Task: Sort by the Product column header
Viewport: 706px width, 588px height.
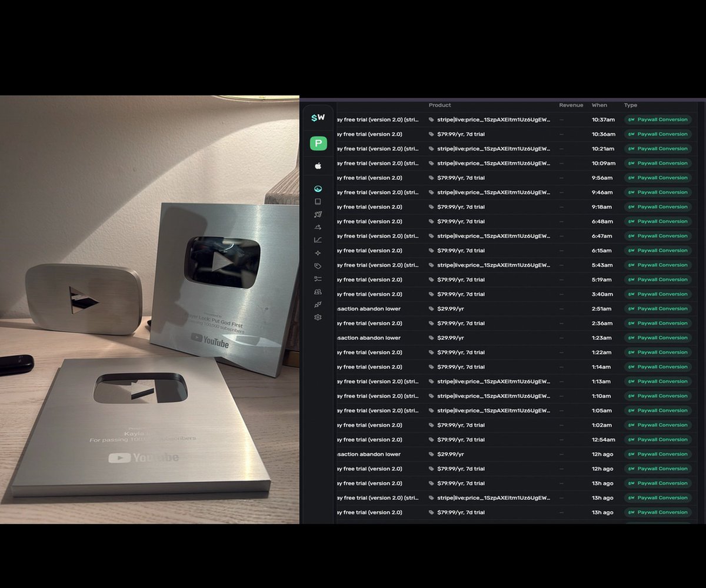Action: (x=439, y=105)
